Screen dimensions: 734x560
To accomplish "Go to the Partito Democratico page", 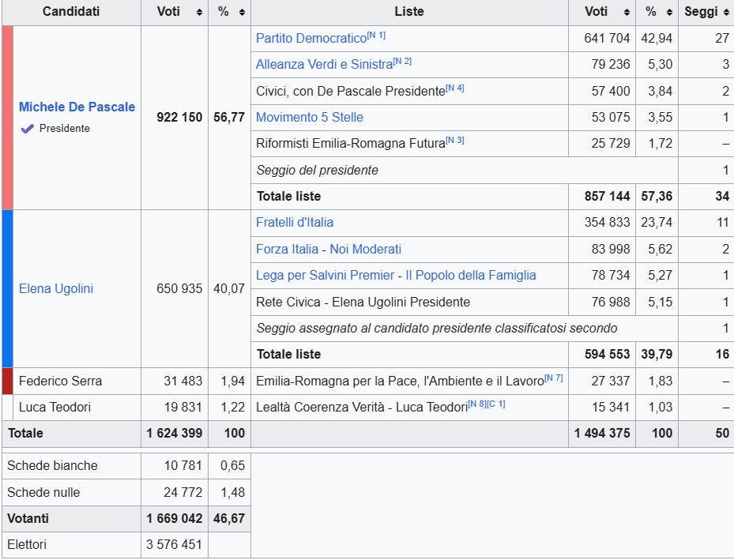I will click(x=311, y=39).
